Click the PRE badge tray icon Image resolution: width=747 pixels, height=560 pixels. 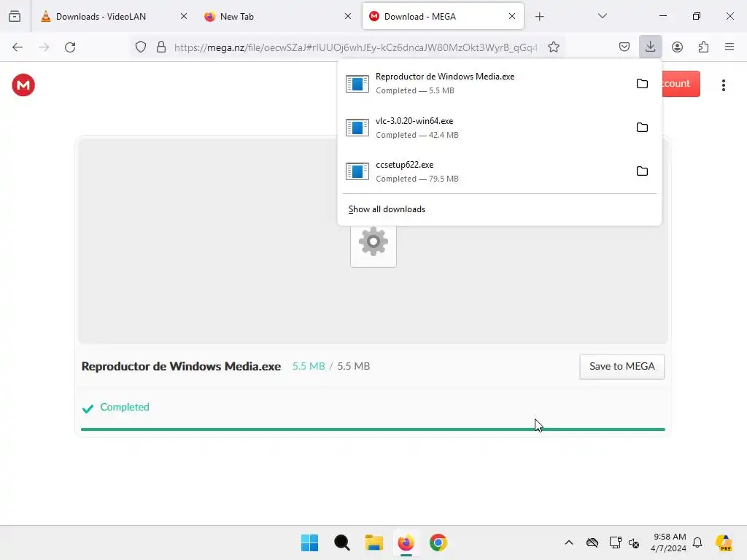point(724,542)
